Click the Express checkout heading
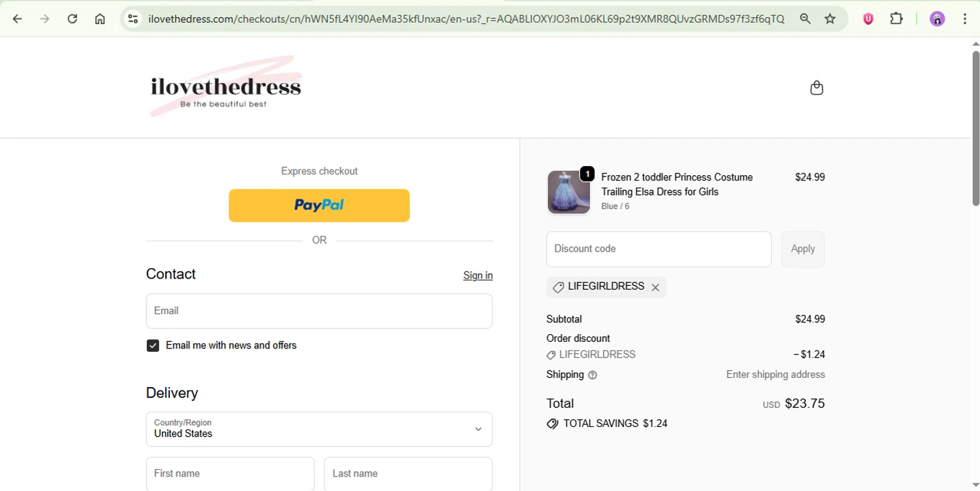 [319, 171]
